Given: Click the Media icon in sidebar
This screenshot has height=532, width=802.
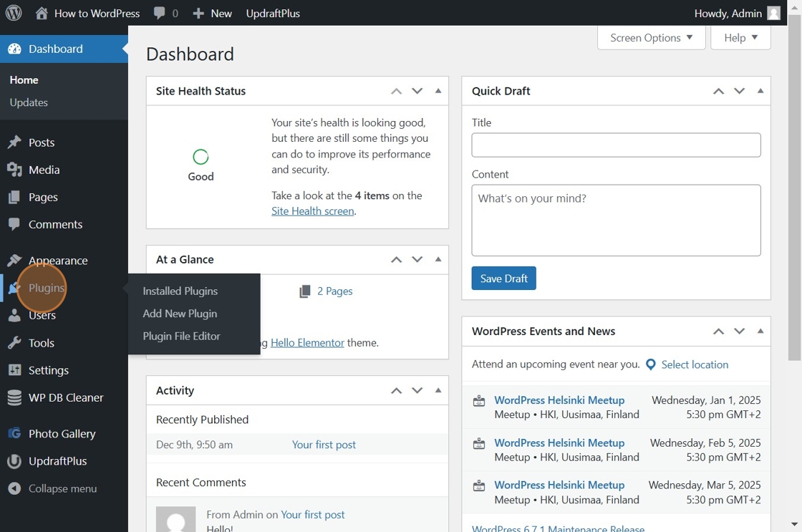Looking at the screenshot, I should click(x=14, y=170).
